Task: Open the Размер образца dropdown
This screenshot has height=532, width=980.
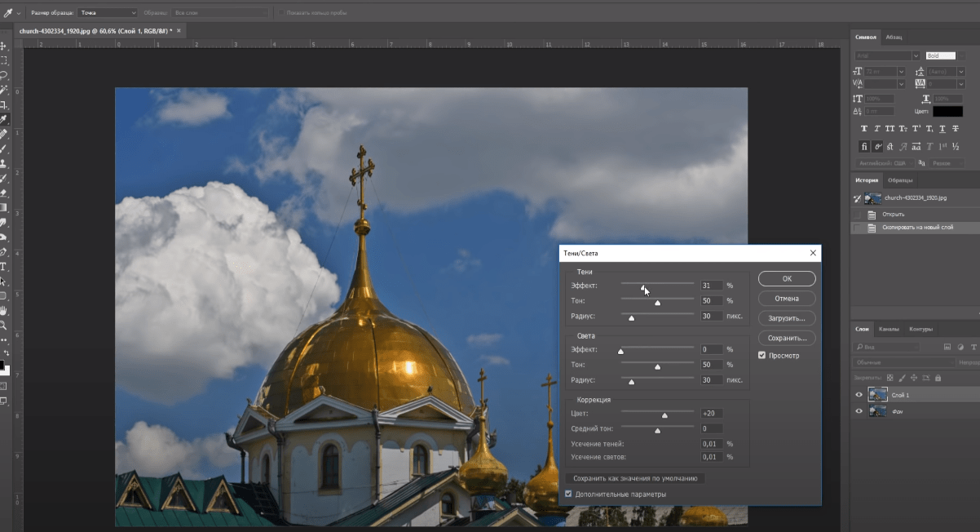Action: tap(108, 13)
